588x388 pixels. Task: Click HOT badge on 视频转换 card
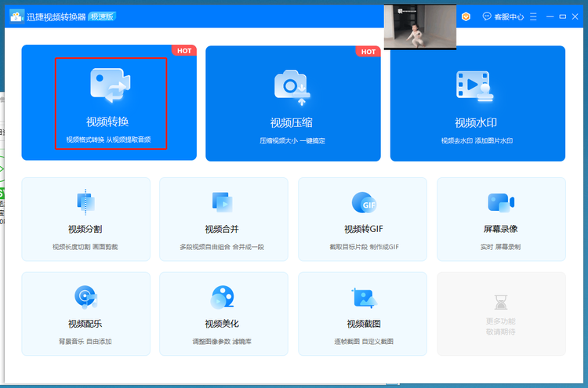(x=184, y=51)
